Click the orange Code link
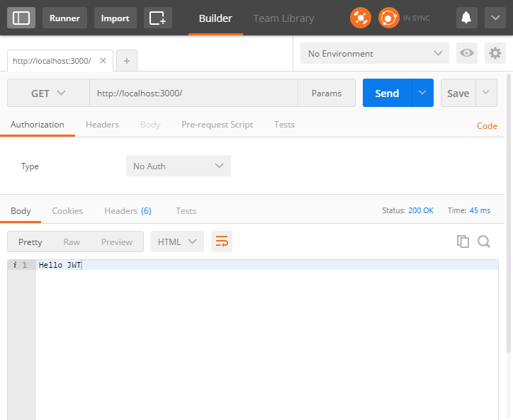This screenshot has width=513, height=420. (487, 125)
